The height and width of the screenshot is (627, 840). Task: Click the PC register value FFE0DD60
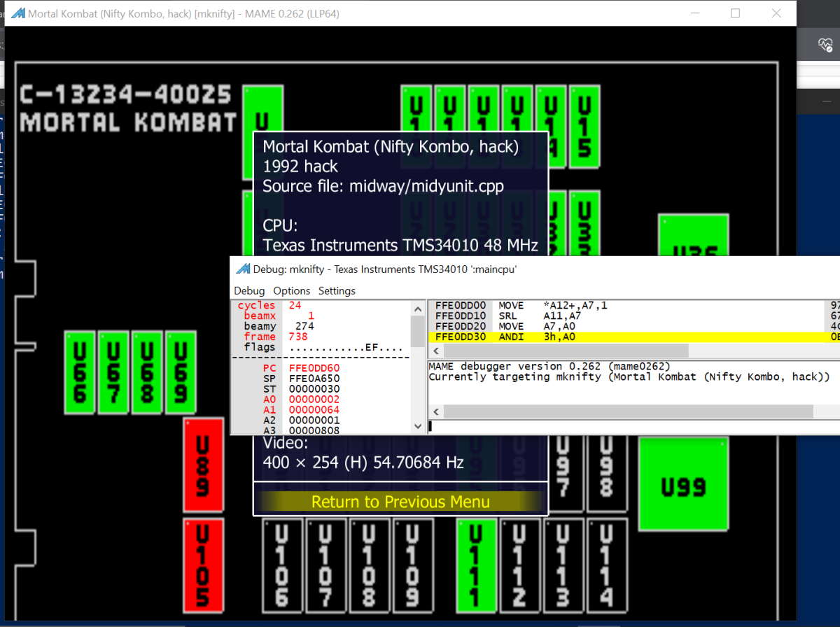pyautogui.click(x=314, y=368)
